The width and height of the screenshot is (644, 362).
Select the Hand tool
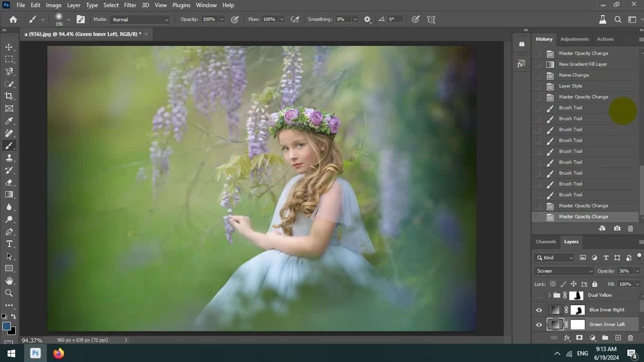tap(9, 281)
